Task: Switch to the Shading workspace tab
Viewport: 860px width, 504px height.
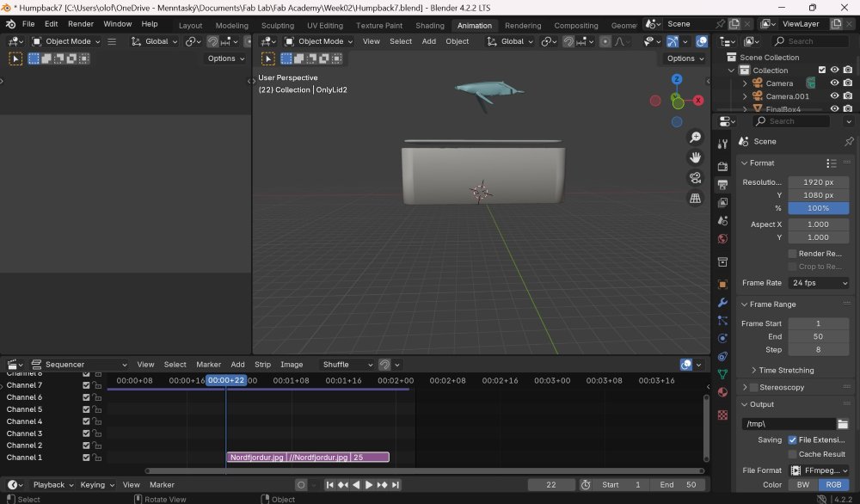Action: 429,26
